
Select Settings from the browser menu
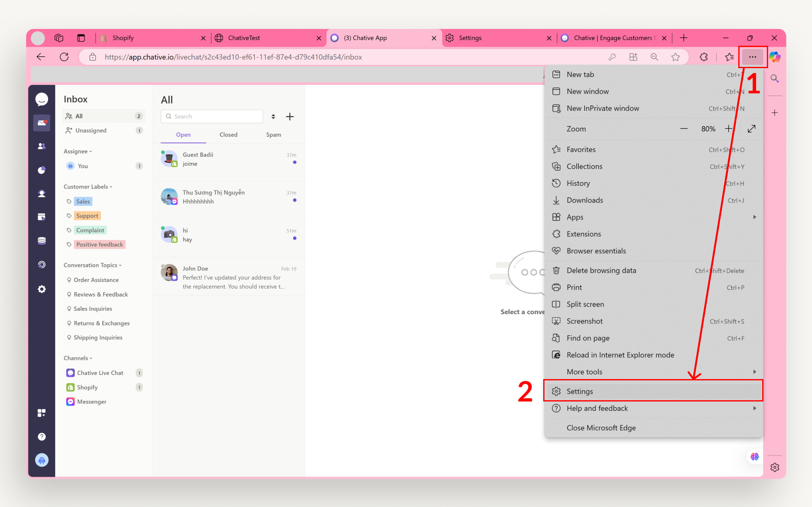tap(580, 391)
